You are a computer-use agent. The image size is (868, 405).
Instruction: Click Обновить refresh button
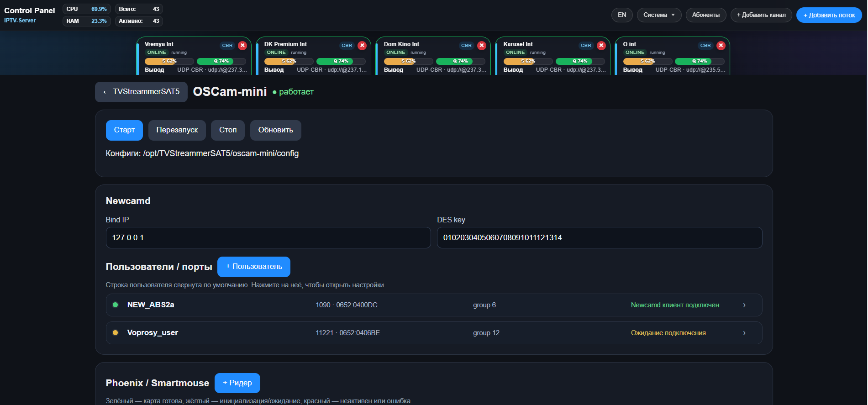(x=276, y=130)
